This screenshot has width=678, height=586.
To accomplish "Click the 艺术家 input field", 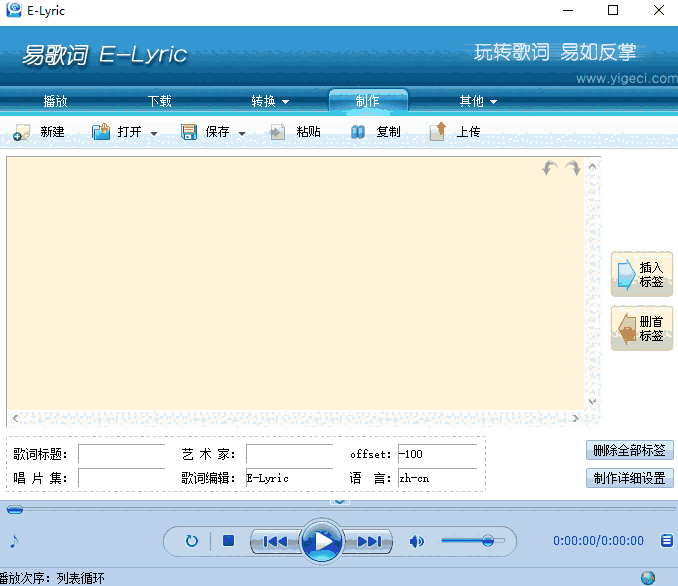I will point(290,454).
